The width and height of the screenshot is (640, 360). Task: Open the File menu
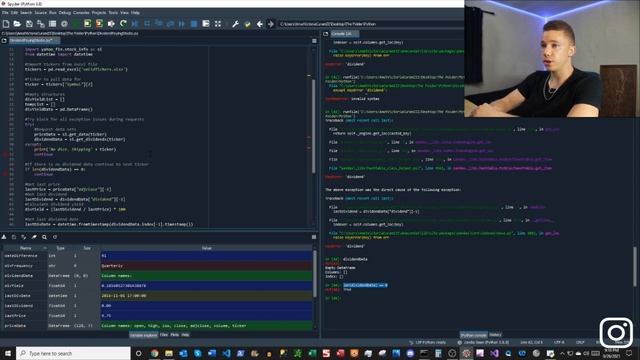5,13
